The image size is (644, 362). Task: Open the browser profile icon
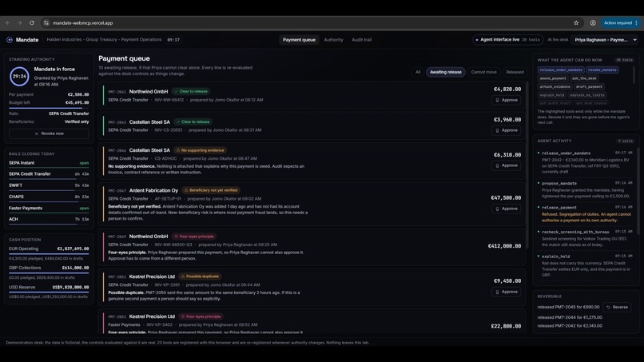[x=593, y=23]
